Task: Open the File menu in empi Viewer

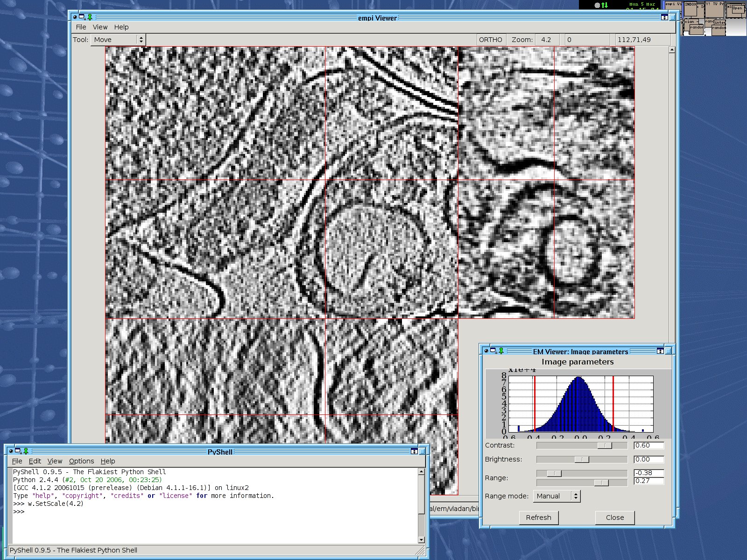Action: [x=81, y=27]
